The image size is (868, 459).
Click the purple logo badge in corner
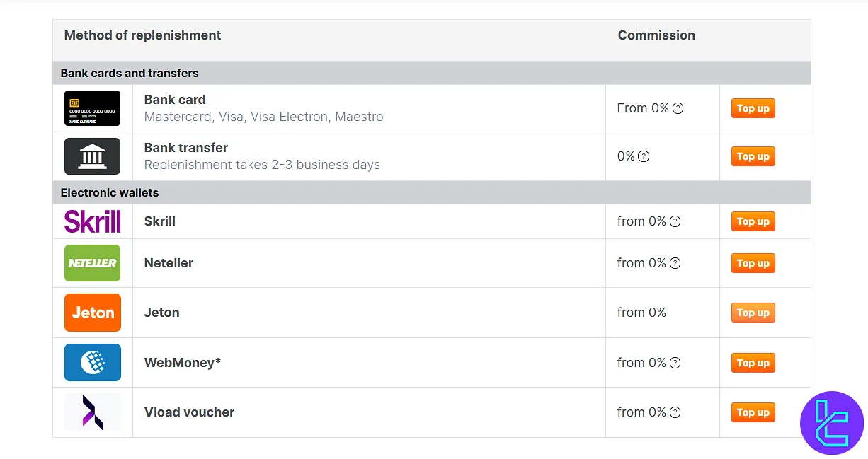pos(832,423)
